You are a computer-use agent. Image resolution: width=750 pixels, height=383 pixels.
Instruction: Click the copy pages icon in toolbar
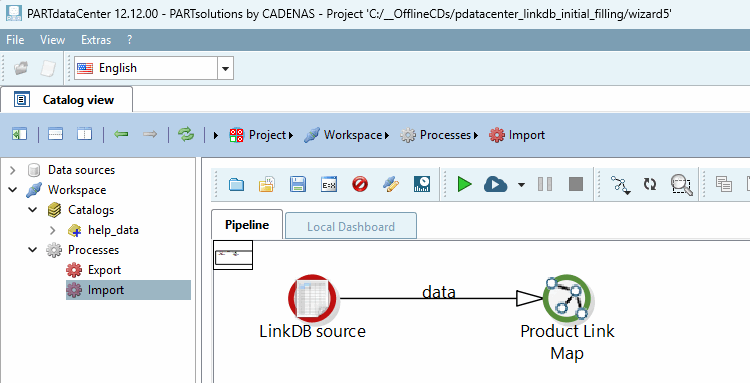(724, 184)
